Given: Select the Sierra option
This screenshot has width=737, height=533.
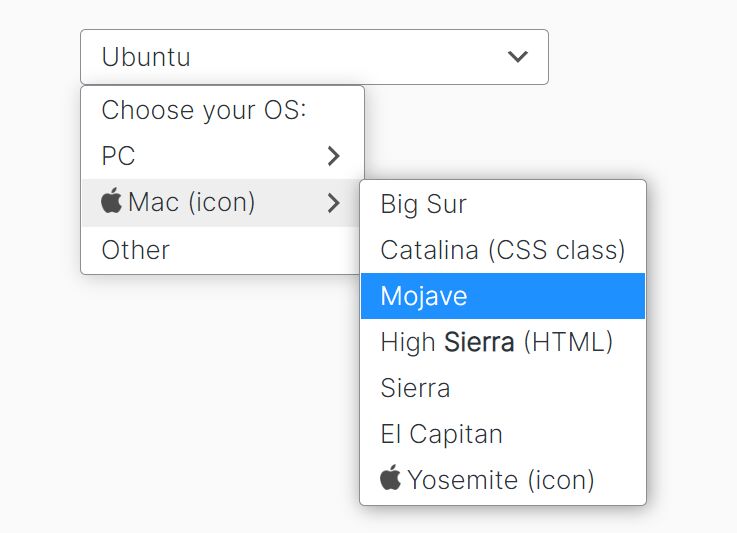Looking at the screenshot, I should coord(503,388).
